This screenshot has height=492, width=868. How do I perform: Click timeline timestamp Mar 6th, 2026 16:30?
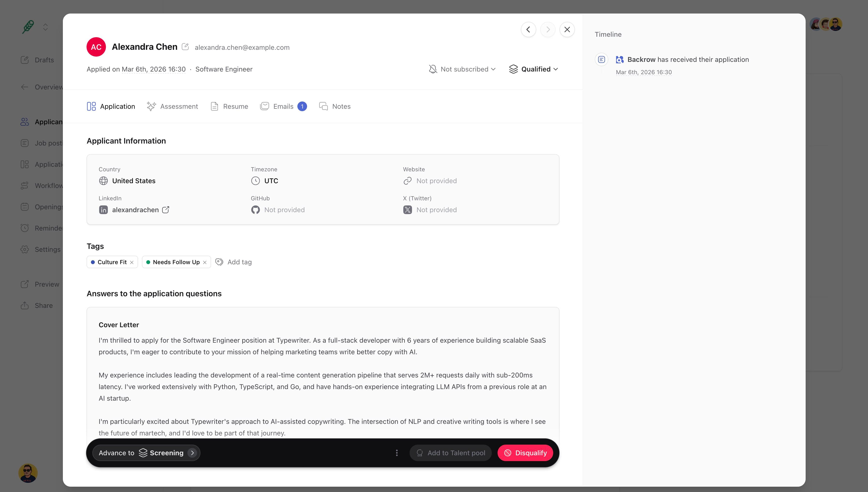click(644, 72)
